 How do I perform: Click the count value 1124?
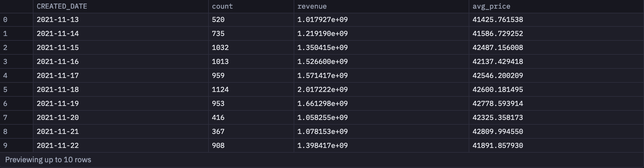[220, 90]
